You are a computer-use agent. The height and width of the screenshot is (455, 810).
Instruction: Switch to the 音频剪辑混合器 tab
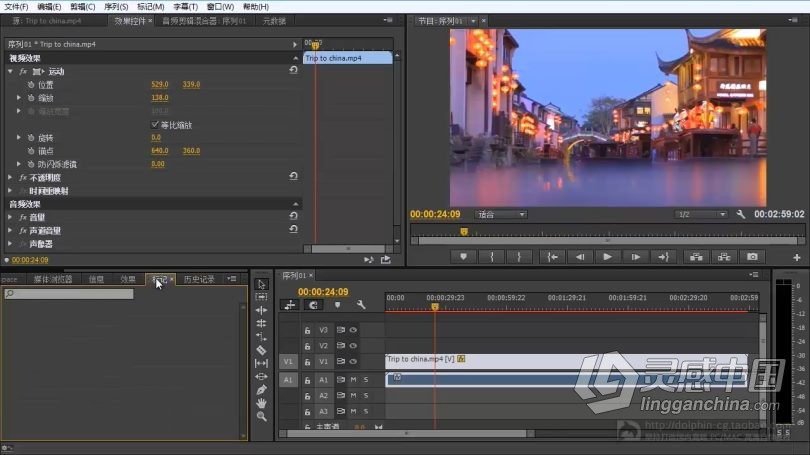click(205, 21)
